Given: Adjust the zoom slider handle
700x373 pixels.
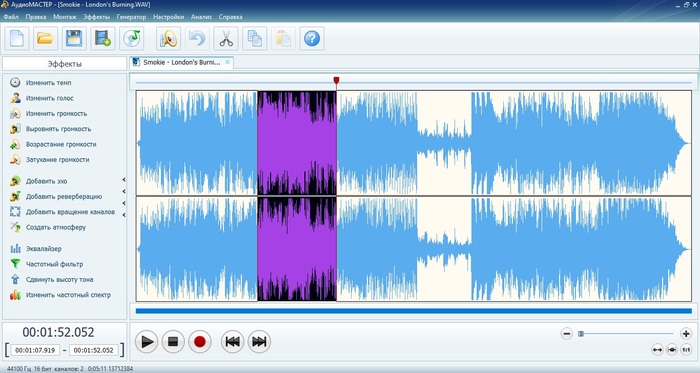Looking at the screenshot, I should [x=581, y=333].
